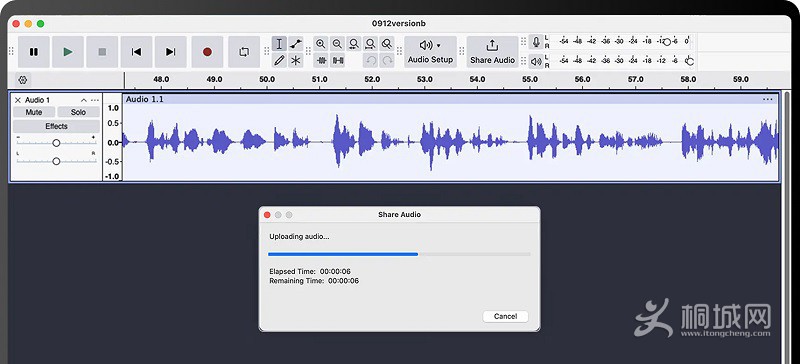Viewport: 800px width, 364px height.
Task: Solo the Audio 1 track
Action: [78, 112]
